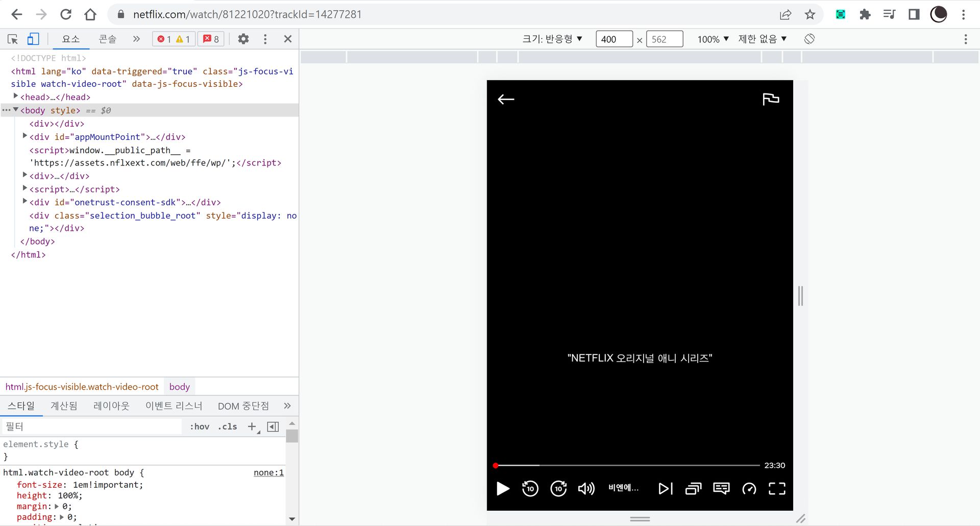Viewport: 980px width, 526px height.
Task: Toggle the computed styles sidebar
Action: pyautogui.click(x=273, y=426)
